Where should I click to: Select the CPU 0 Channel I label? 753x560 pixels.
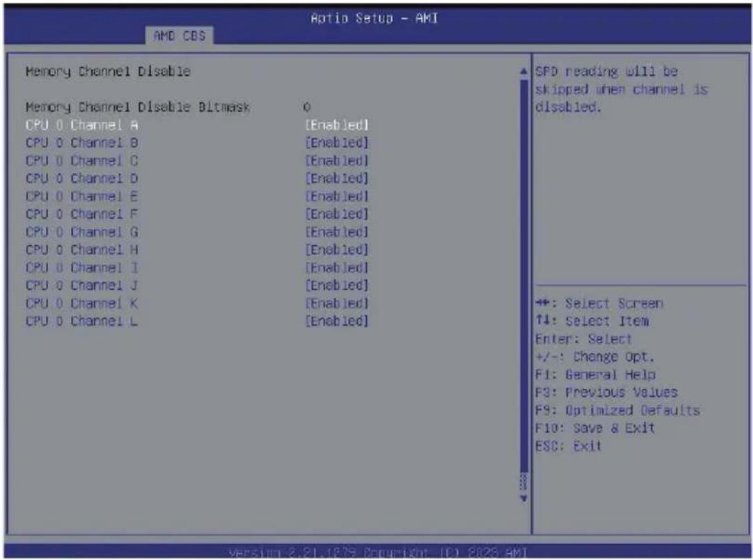coord(82,267)
